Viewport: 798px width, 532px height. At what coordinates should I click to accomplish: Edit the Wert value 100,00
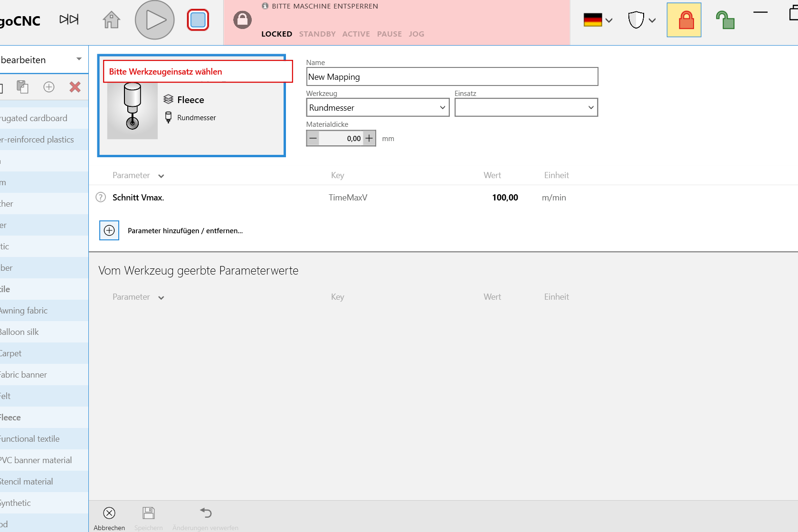click(x=505, y=198)
